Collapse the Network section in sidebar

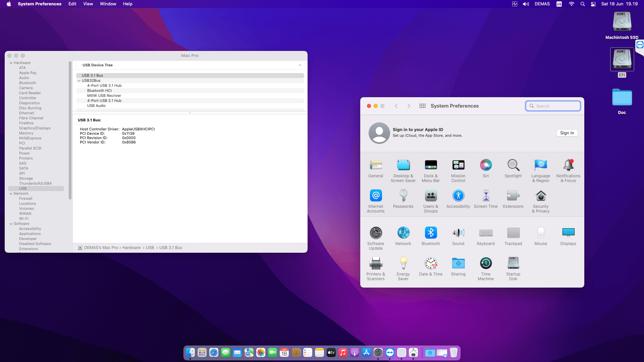[11, 194]
